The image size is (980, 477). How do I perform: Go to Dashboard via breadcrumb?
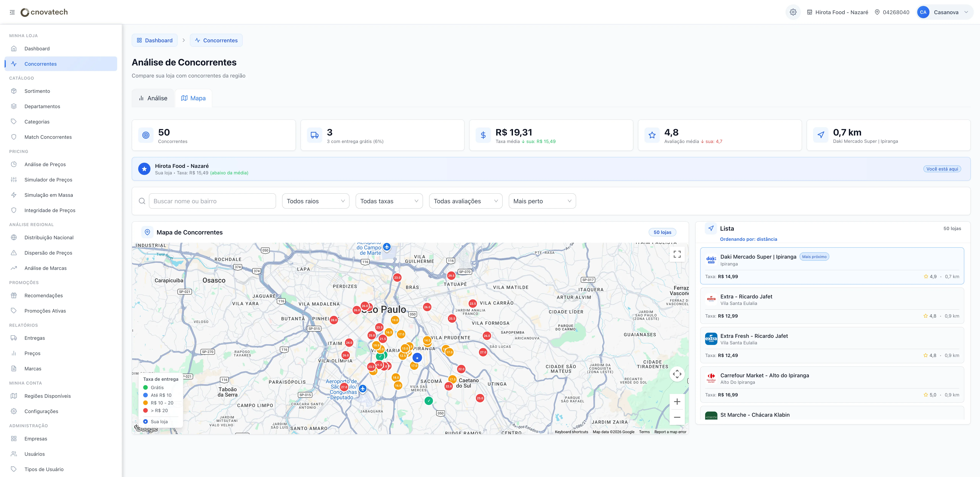tap(154, 40)
